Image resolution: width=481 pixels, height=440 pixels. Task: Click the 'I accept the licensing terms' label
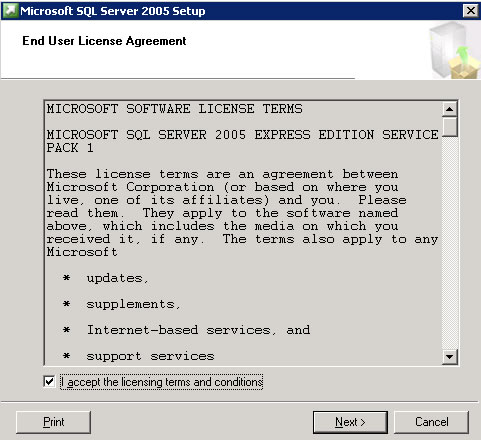pos(162,382)
